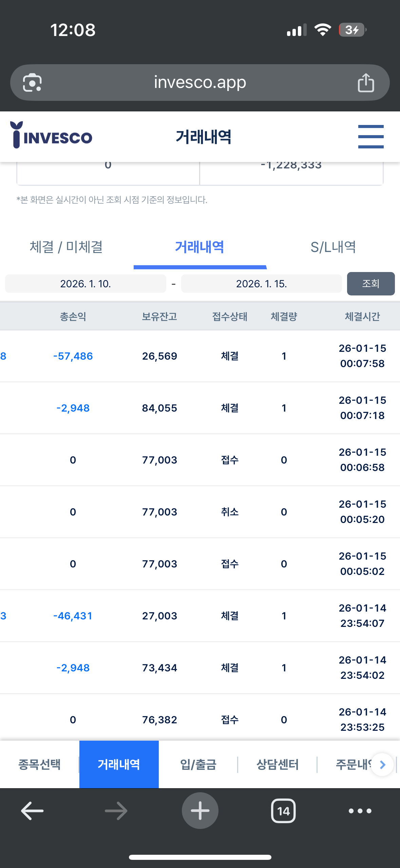
Task: Tap the share icon in address bar
Action: (x=366, y=83)
